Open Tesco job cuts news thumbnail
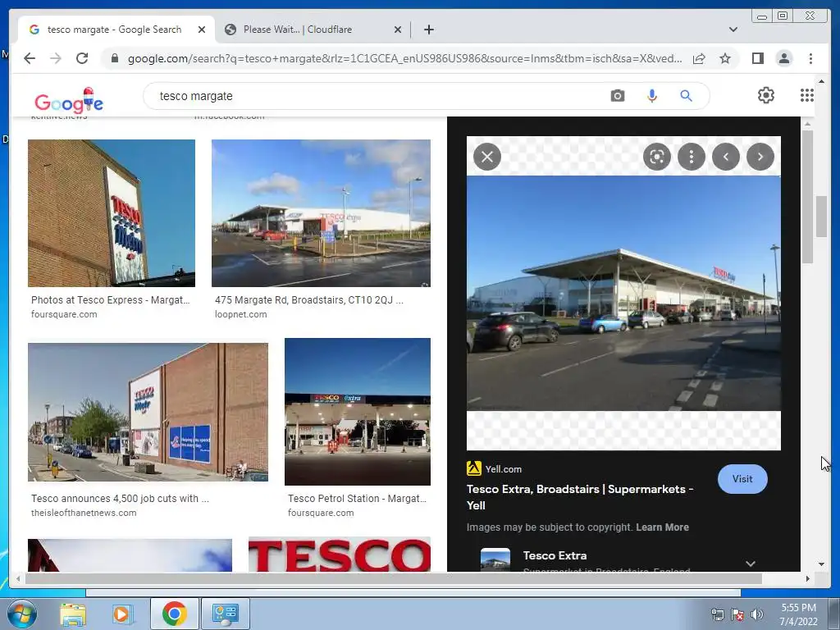This screenshot has height=630, width=840. point(148,412)
